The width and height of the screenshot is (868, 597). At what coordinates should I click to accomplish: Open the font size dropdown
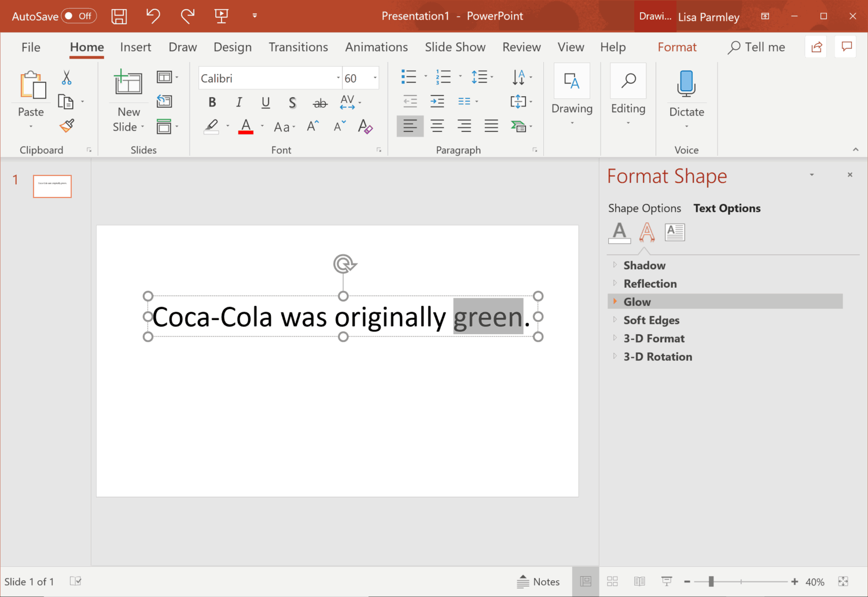tap(375, 78)
